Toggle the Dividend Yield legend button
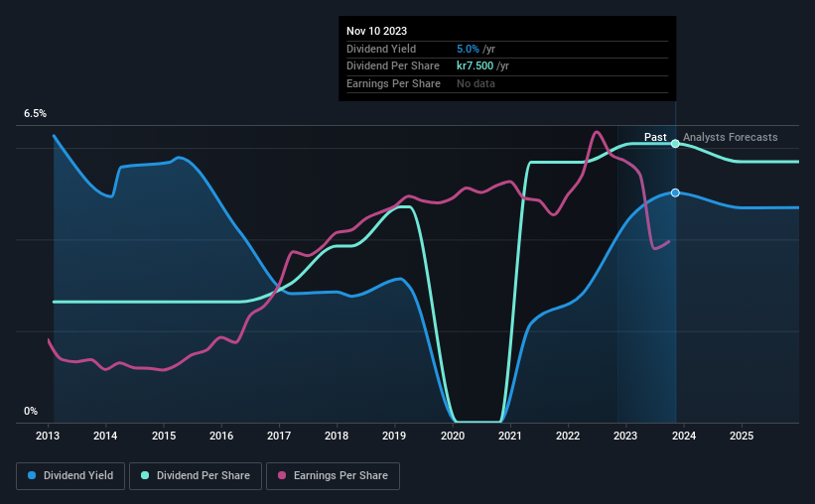Viewport: 815px width, 504px height. pyautogui.click(x=70, y=476)
